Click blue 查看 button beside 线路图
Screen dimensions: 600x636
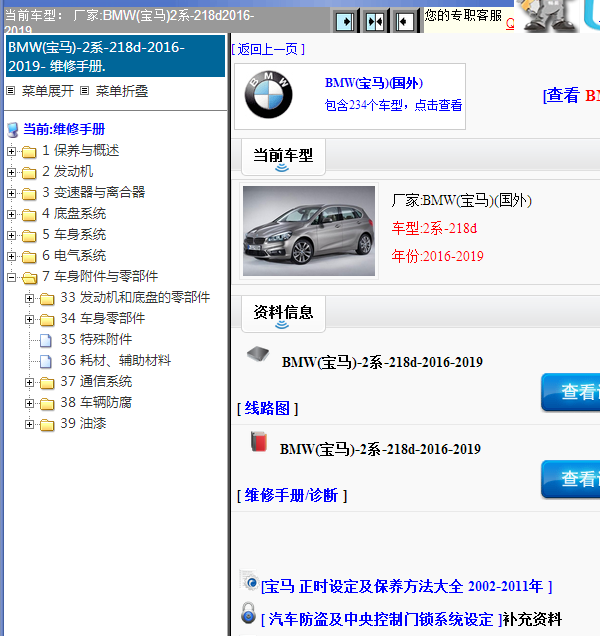pos(570,392)
